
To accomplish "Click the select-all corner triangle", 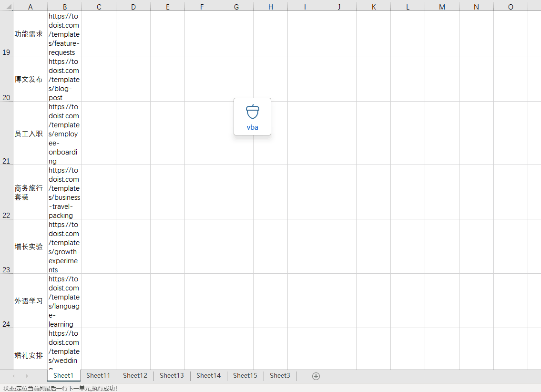I will click(x=6, y=7).
